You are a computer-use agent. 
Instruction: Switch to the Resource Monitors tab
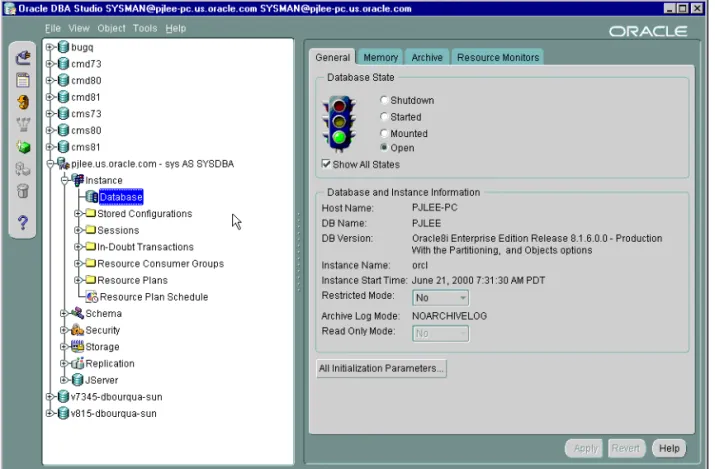[498, 57]
